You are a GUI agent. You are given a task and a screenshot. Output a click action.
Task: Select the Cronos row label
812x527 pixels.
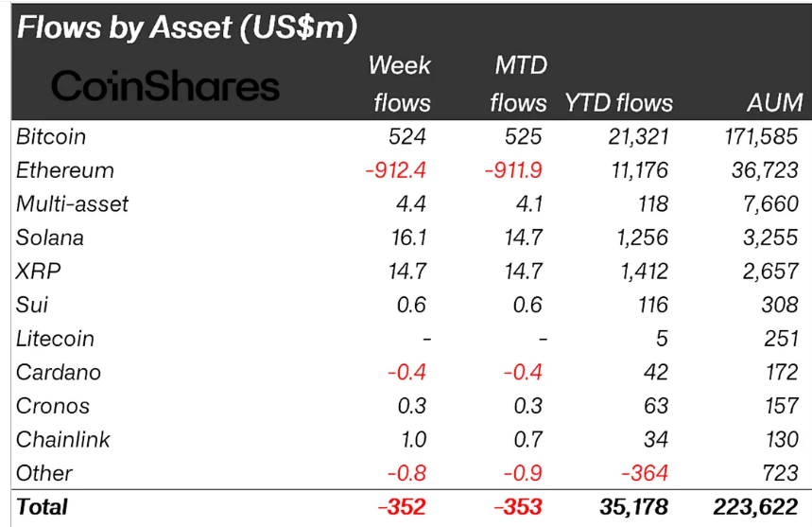click(53, 406)
